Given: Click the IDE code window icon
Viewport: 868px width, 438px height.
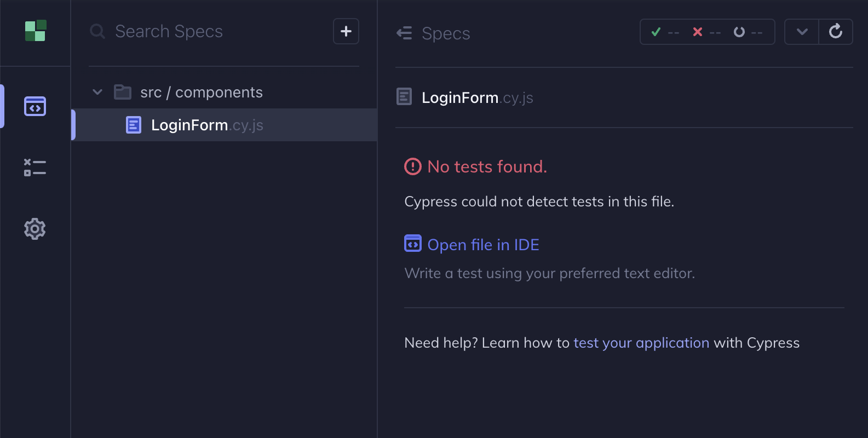Looking at the screenshot, I should [x=413, y=243].
